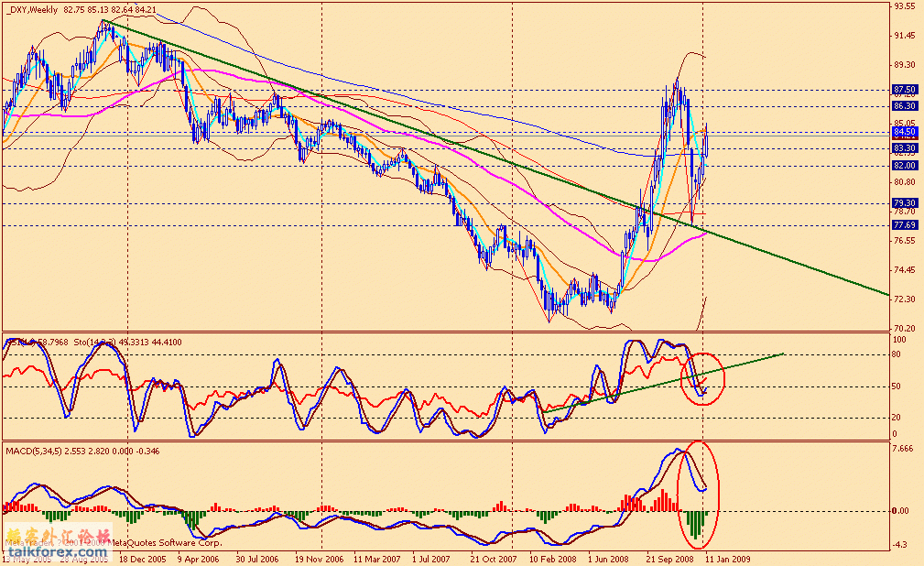Screen dimensions: 924x566
Task: Click the stochastic scale value 100
Action: click(x=899, y=340)
